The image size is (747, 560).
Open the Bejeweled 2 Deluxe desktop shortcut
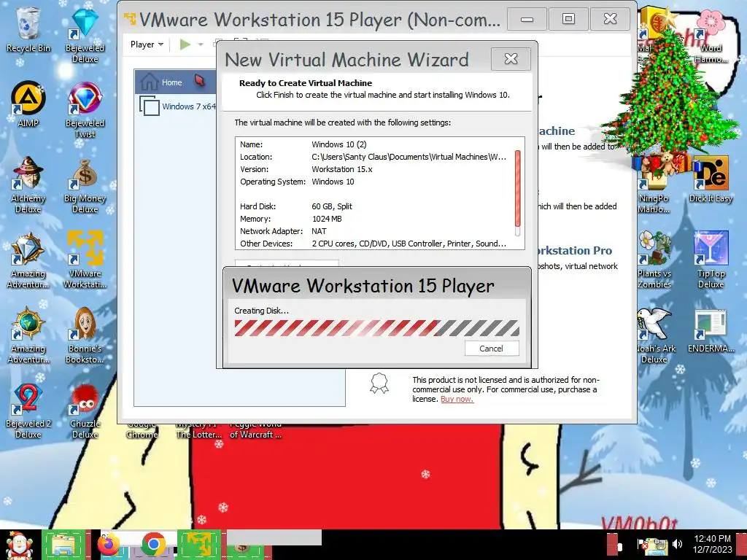[28, 411]
